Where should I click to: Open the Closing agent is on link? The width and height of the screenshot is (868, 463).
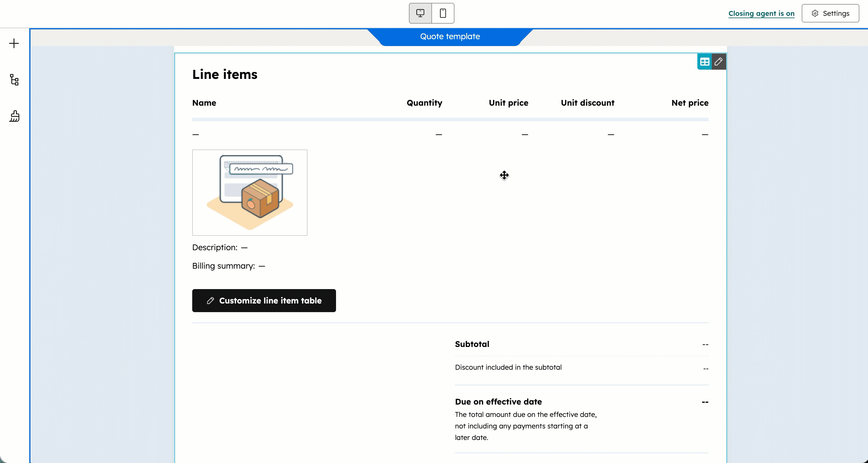tap(761, 14)
